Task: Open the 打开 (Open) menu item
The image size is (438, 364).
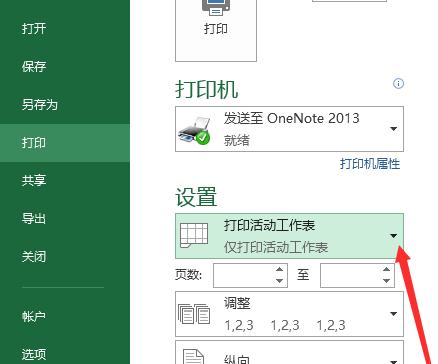Action: tap(34, 28)
